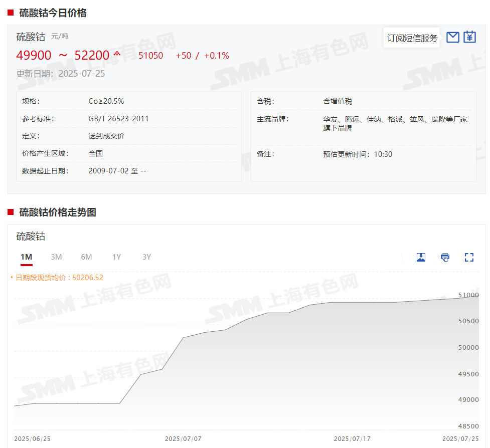
Task: Click the GB/T 26523-2011 standard text
Action: pos(118,119)
